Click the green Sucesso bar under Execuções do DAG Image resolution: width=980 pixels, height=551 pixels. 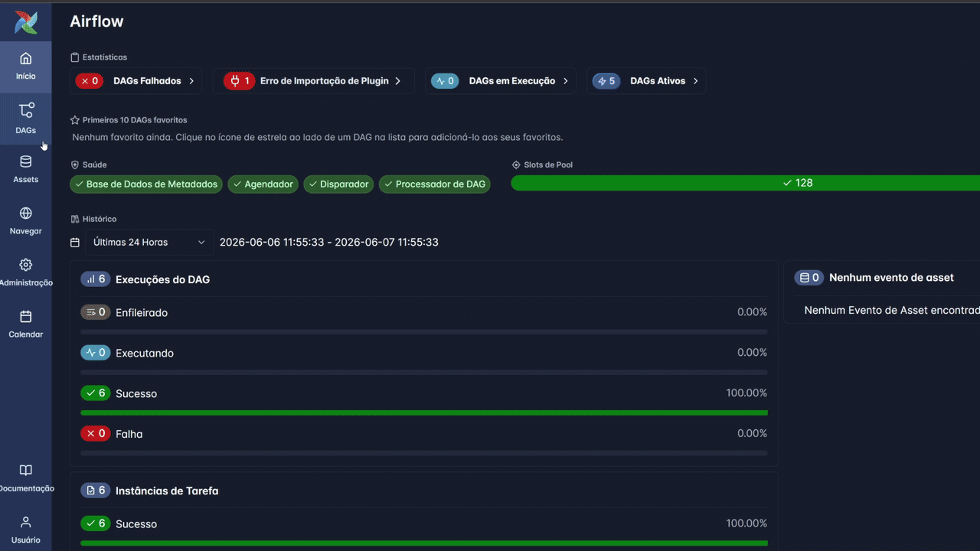(x=424, y=412)
